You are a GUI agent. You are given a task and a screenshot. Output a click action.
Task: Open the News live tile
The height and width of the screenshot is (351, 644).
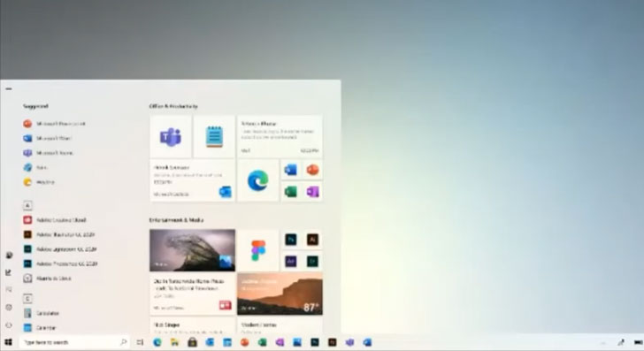tap(192, 294)
